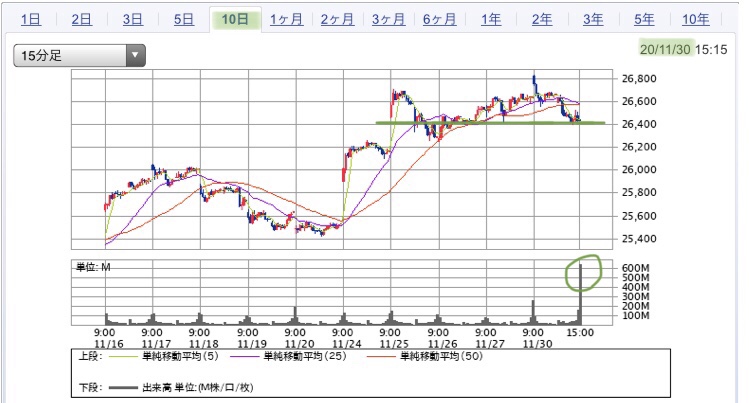The width and height of the screenshot is (749, 403).
Task: Choose the 1年 chart range
Action: click(491, 20)
